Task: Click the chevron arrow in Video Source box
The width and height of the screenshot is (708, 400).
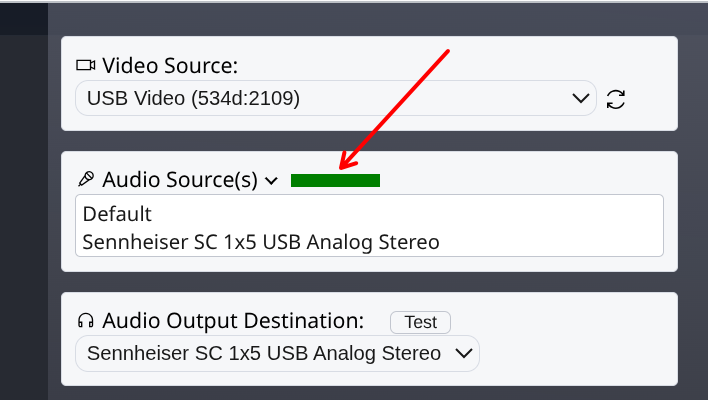Action: [x=580, y=98]
